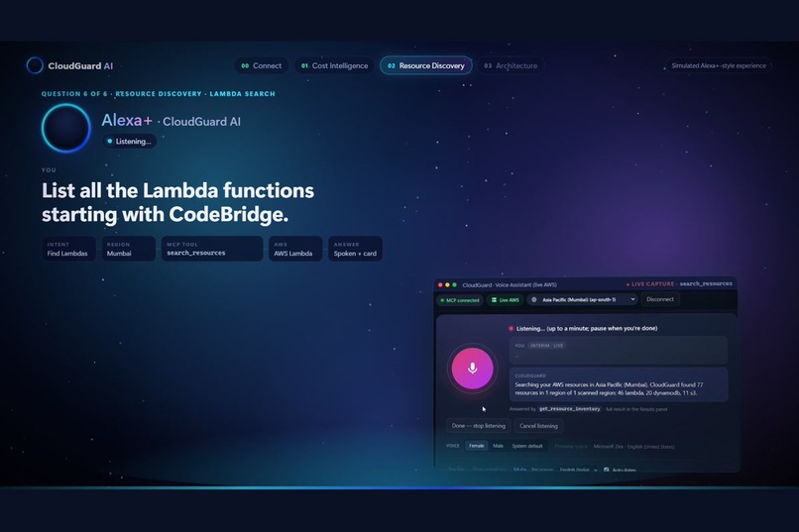Select the Resource Discovery tab
This screenshot has height=532, width=799.
pos(426,65)
